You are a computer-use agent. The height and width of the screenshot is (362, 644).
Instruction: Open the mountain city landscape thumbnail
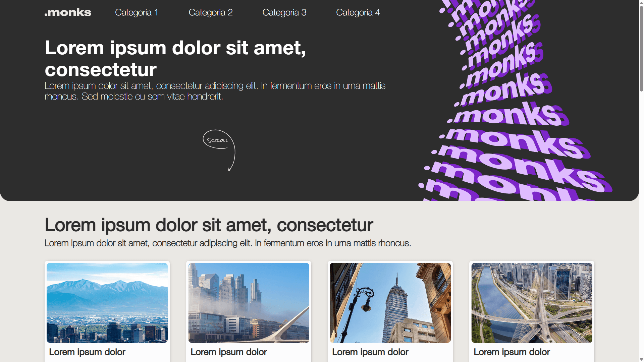click(107, 302)
